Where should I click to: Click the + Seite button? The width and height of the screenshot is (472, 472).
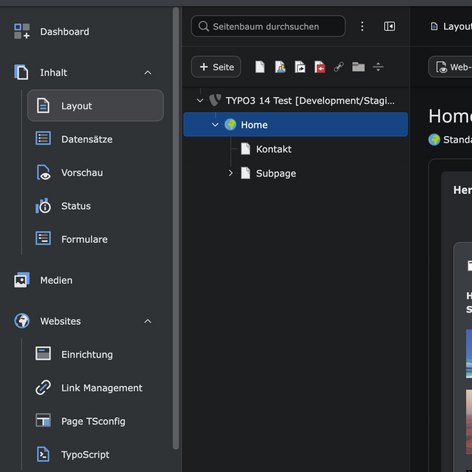[216, 67]
